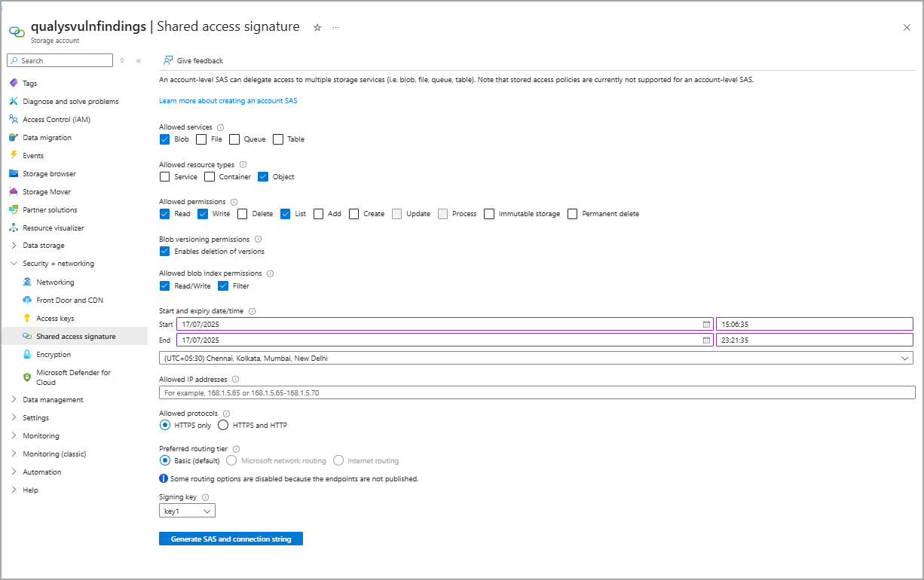Select HTTPS and HTTP radio option
Image resolution: width=924 pixels, height=580 pixels.
pyautogui.click(x=223, y=425)
